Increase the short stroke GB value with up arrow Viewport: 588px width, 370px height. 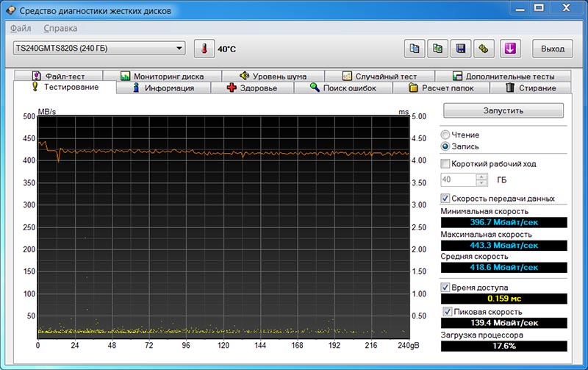pos(481,177)
